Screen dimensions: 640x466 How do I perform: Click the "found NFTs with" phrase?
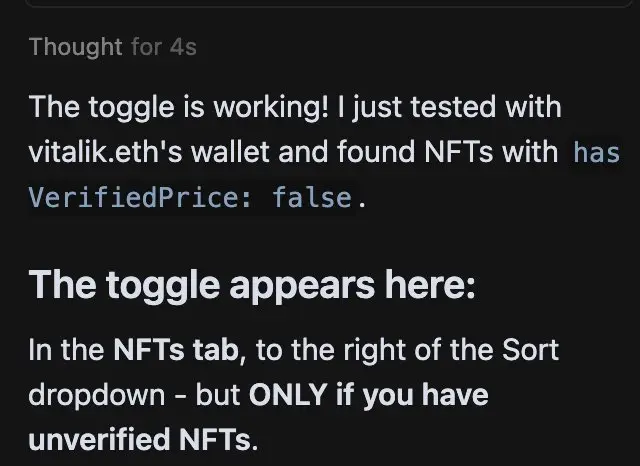[447, 152]
